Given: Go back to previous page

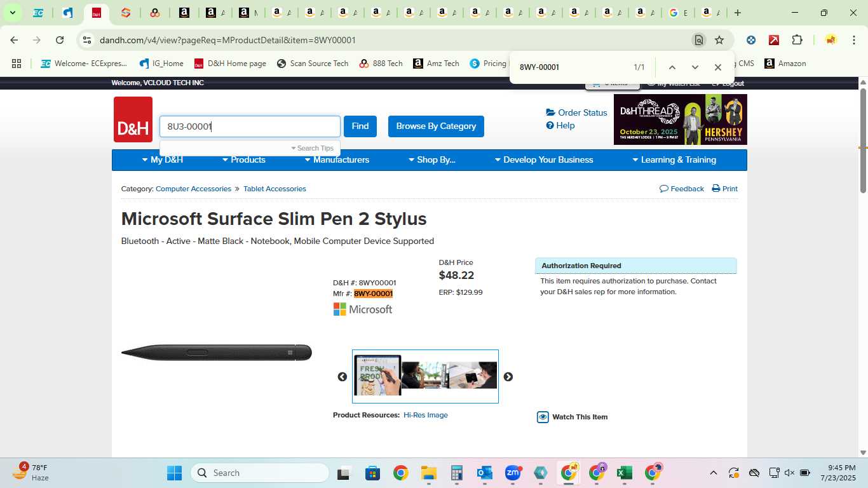Looking at the screenshot, I should (14, 40).
